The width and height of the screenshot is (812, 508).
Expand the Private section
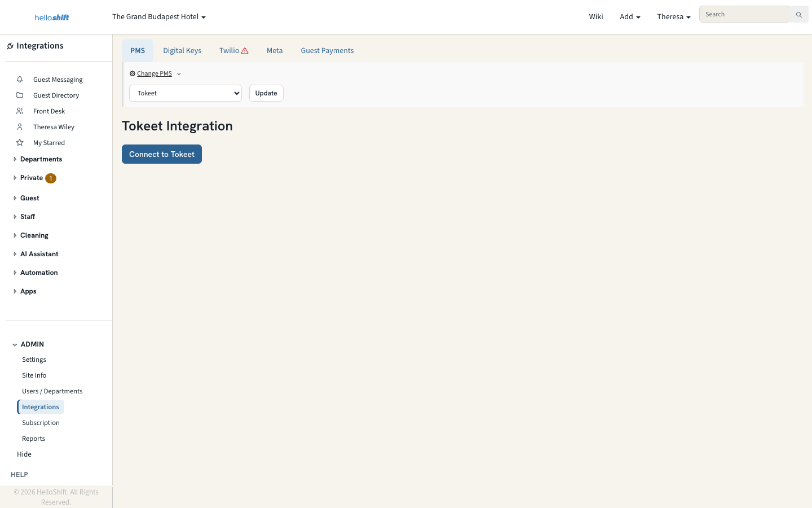15,178
